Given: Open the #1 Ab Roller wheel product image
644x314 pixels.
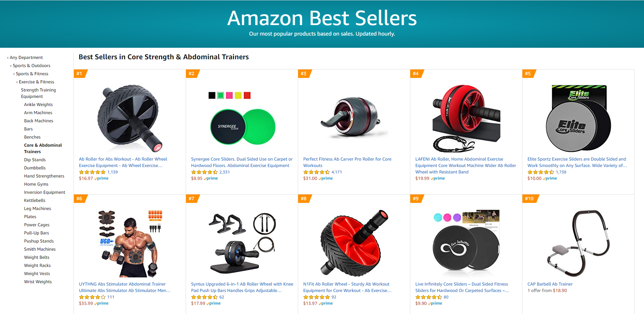Looking at the screenshot, I should click(x=129, y=118).
